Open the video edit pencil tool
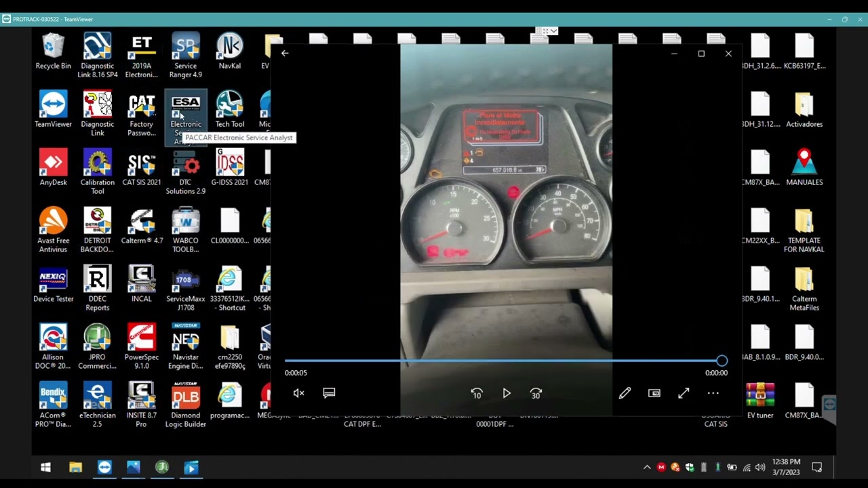 click(625, 393)
